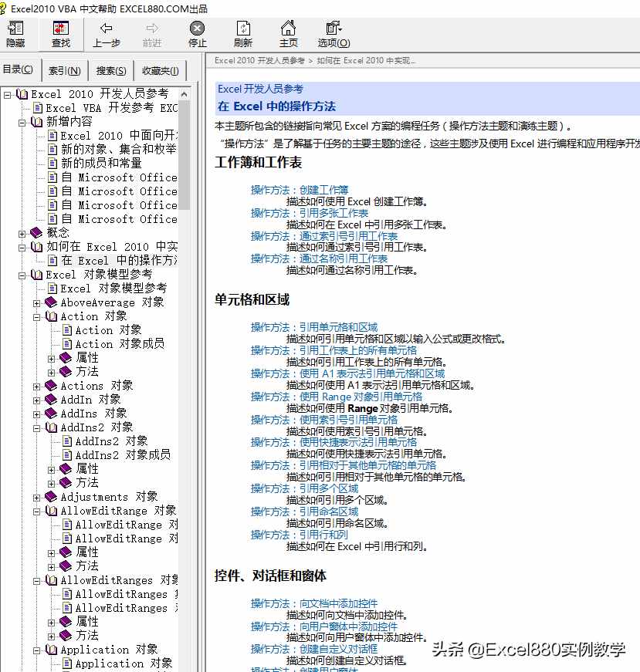Expand the Adjustments 对象 node
640x672 pixels.
pos(36,498)
